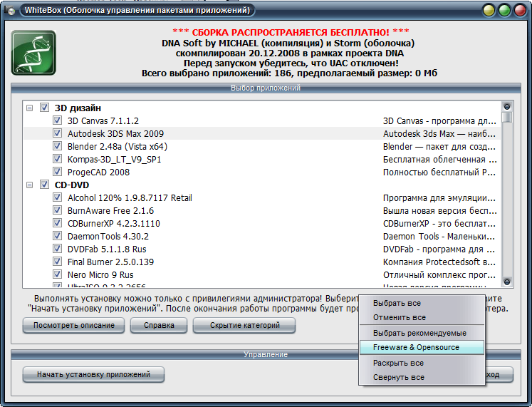Toggle CDBurnerXP 4.2.3.1110 checkbox
532x407 pixels.
(x=58, y=223)
